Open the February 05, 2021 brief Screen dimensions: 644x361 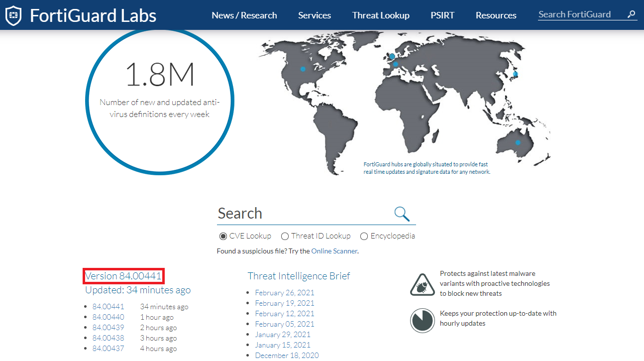point(285,324)
